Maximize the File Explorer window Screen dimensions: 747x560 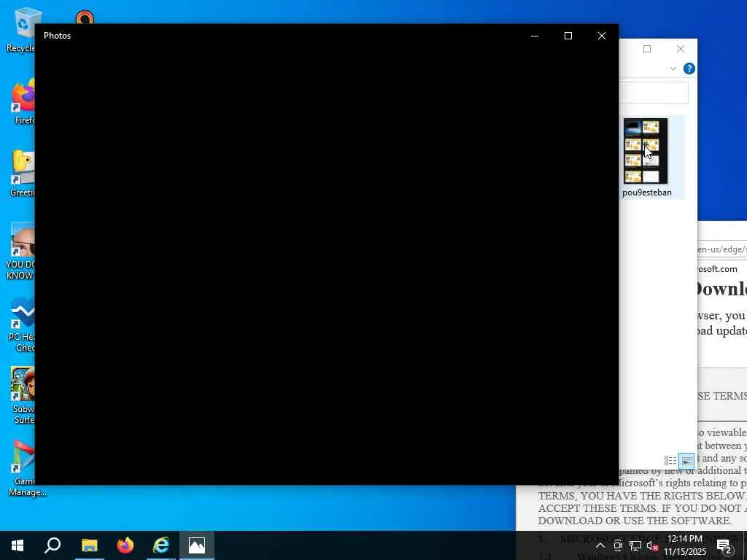coord(647,49)
